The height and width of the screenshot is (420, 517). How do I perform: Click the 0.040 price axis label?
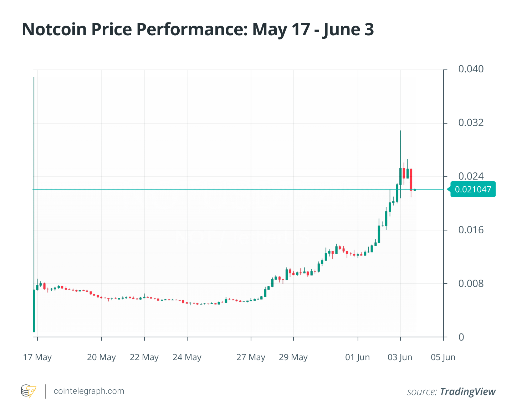(x=471, y=69)
